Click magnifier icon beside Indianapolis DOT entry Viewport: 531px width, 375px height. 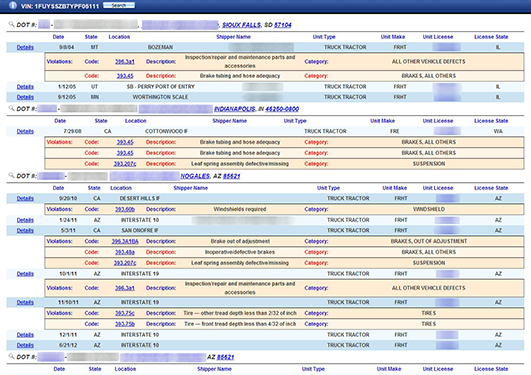tap(11, 108)
